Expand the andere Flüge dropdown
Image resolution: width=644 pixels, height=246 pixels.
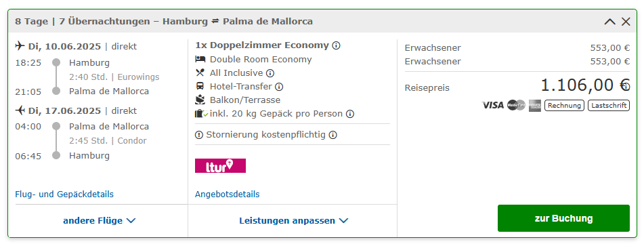pyautogui.click(x=99, y=220)
